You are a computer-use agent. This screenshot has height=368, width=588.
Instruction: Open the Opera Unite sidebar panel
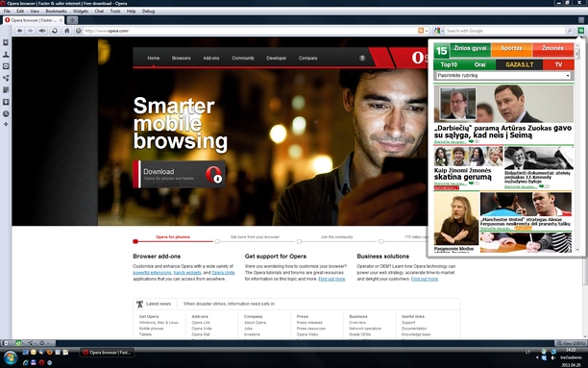(x=6, y=78)
